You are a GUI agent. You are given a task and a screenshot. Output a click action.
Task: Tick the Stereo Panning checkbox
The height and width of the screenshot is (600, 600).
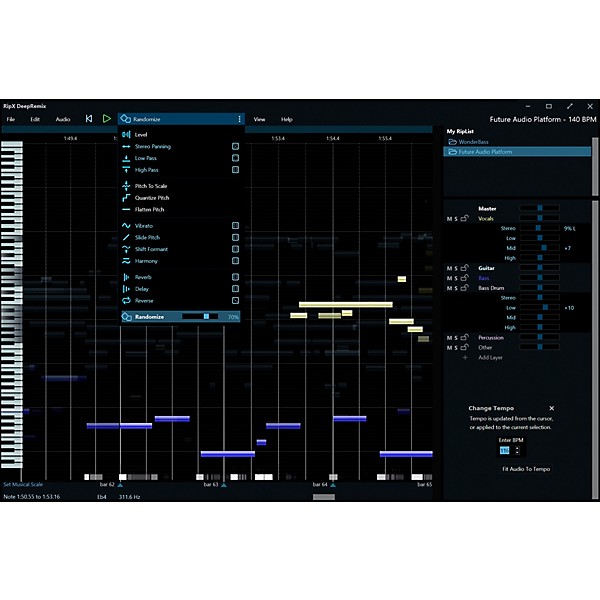click(235, 146)
